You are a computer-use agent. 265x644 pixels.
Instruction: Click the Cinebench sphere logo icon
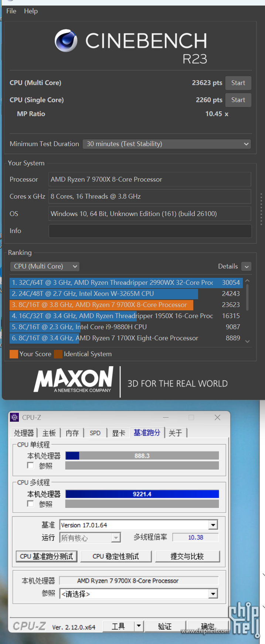click(x=66, y=41)
